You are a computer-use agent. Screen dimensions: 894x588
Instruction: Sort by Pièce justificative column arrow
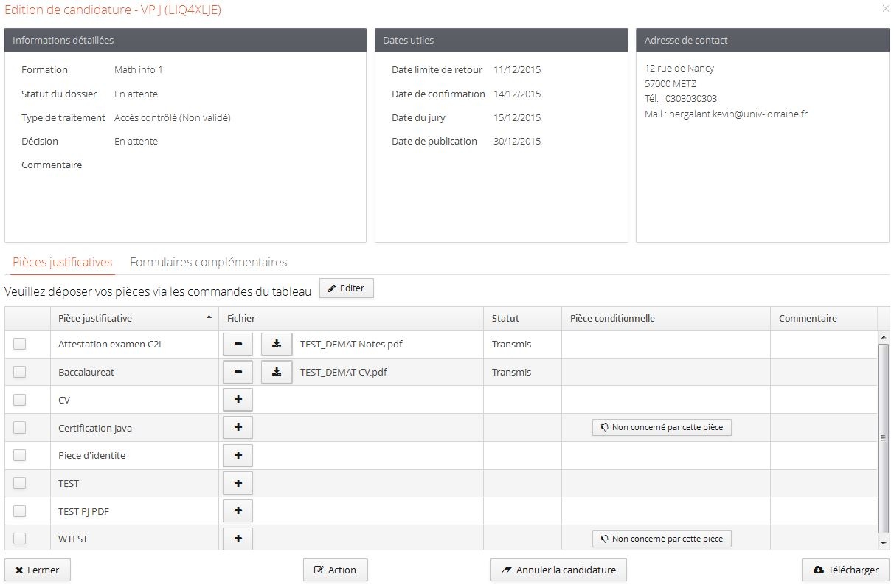coord(209,317)
